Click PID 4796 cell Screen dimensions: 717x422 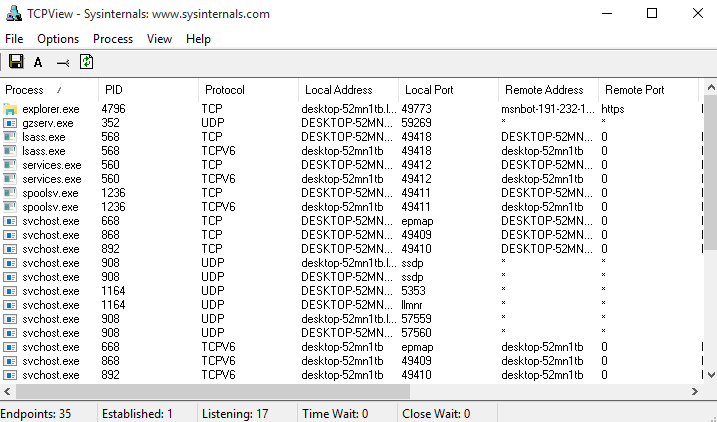[x=113, y=109]
